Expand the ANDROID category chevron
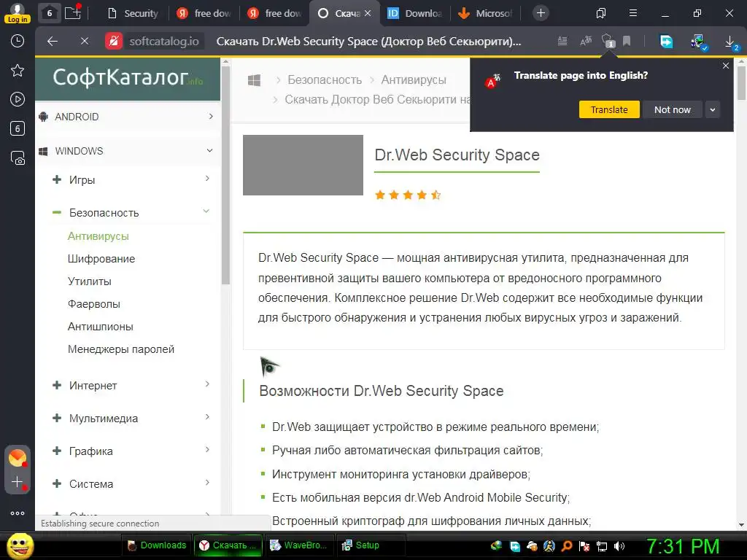 pyautogui.click(x=211, y=116)
